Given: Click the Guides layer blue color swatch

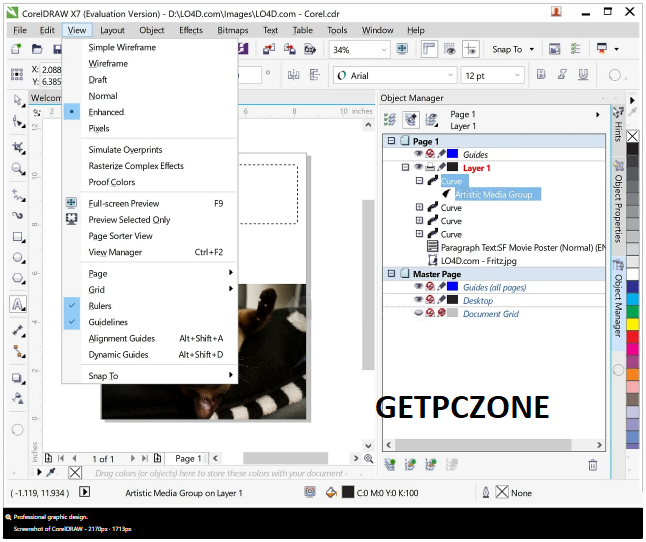Looking at the screenshot, I should point(452,154).
